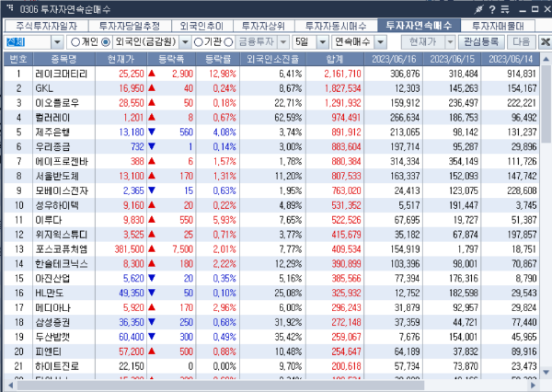Expand the 연속매수 dropdown
The image size is (552, 392).
[x=381, y=42]
